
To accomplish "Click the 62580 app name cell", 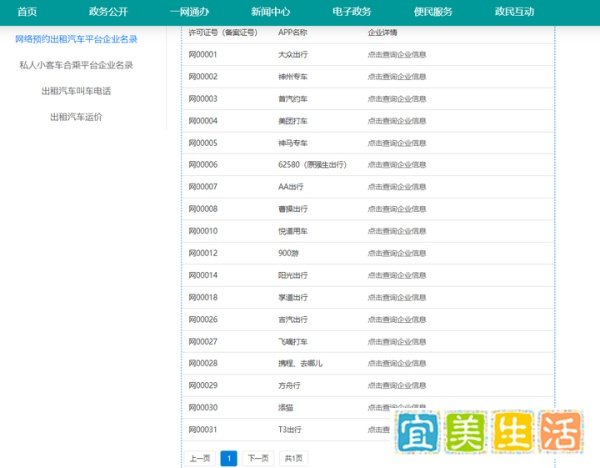I will click(x=313, y=165).
